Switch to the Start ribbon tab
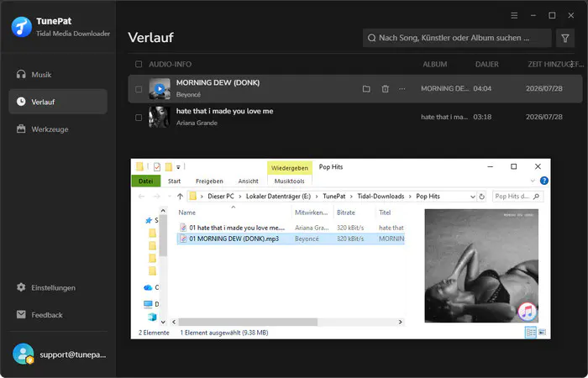The height and width of the screenshot is (378, 588). pyautogui.click(x=174, y=181)
